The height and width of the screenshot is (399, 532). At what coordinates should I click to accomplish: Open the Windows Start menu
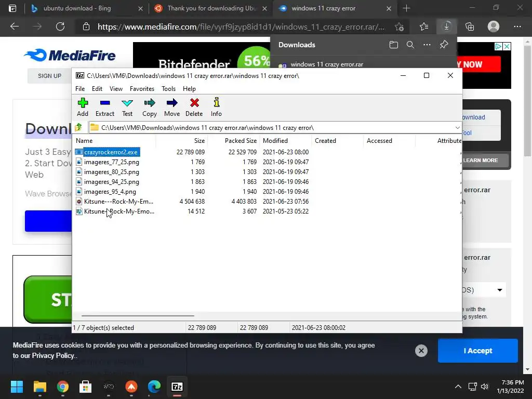click(x=17, y=387)
